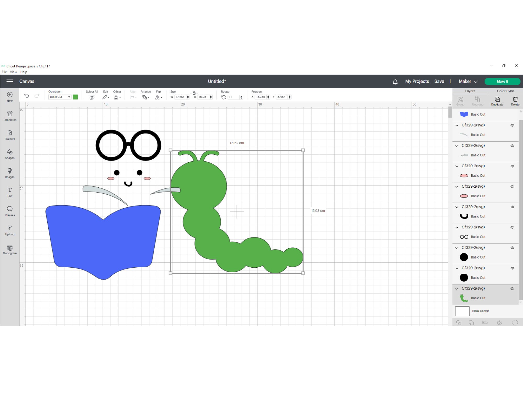Toggle visibility of second Cf329-2(svg) layer group
Screen dimensions: 523x420
click(512, 146)
